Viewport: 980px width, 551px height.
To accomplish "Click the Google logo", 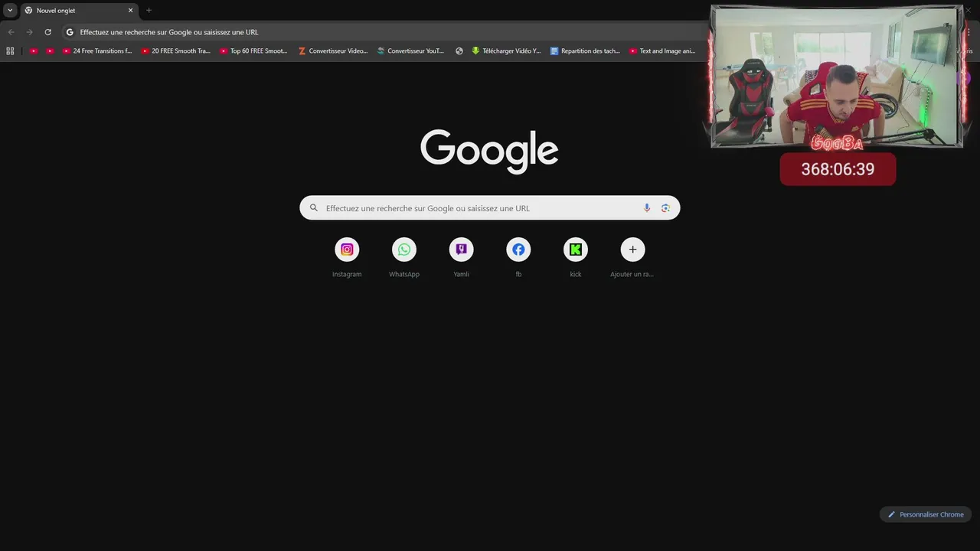I will (x=489, y=151).
